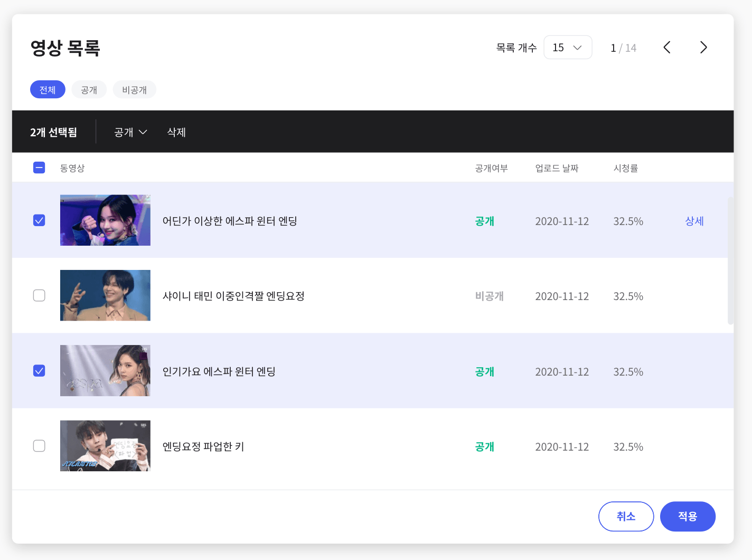Go to the next page with right chevron
This screenshot has width=752, height=560.
(703, 48)
